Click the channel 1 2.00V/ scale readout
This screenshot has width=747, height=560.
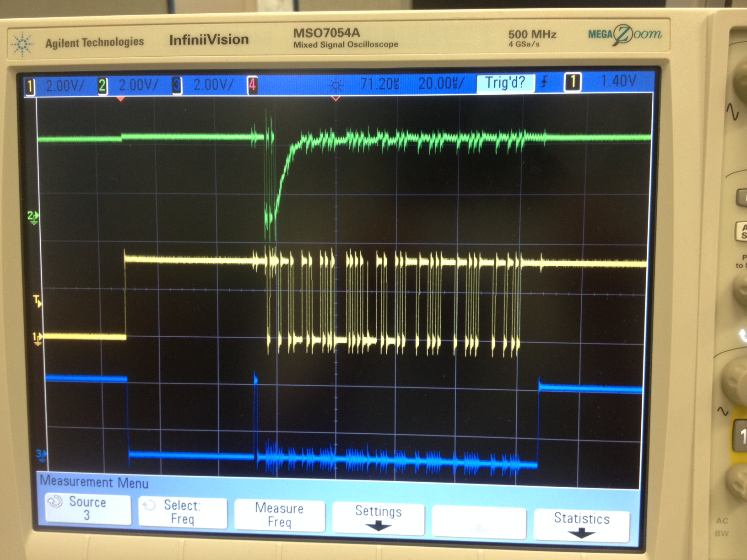[x=65, y=86]
